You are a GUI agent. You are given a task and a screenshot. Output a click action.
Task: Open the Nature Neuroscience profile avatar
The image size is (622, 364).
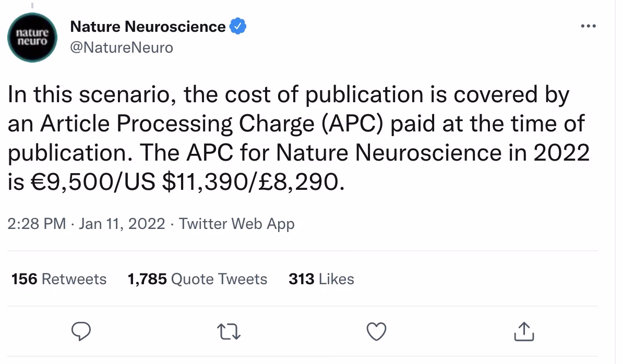pyautogui.click(x=32, y=37)
